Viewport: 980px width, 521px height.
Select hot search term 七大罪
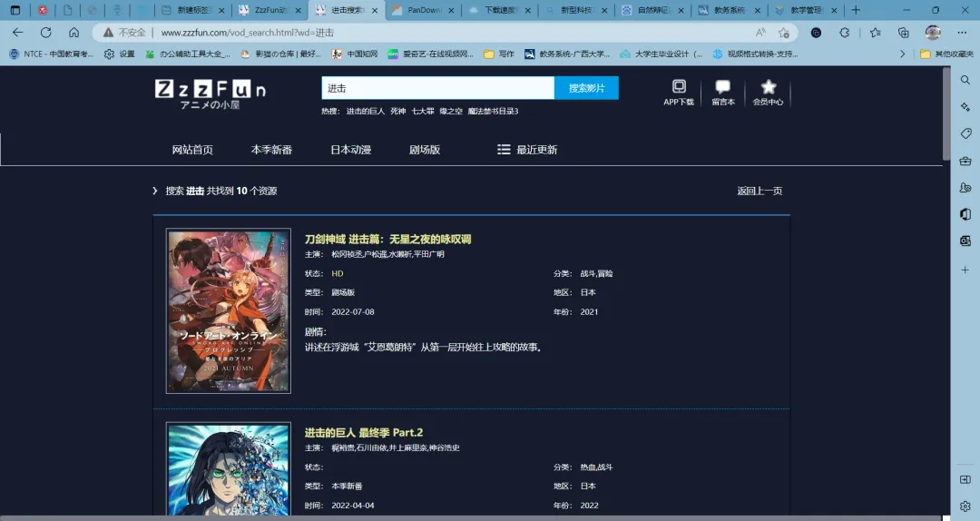point(423,111)
